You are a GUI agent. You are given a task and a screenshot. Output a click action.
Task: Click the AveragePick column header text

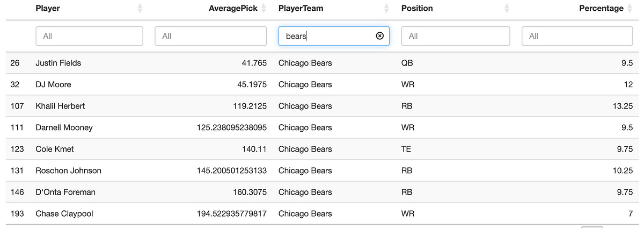(233, 9)
